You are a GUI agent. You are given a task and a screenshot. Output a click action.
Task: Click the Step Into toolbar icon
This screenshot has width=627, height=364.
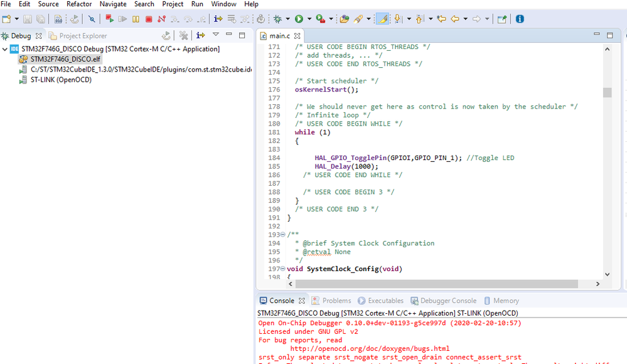(174, 19)
